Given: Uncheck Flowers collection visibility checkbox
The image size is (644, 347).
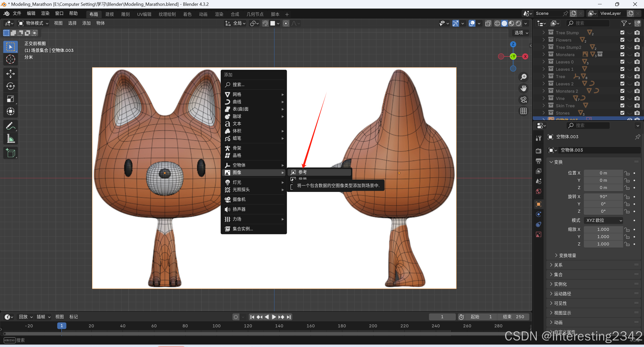Looking at the screenshot, I should (622, 40).
